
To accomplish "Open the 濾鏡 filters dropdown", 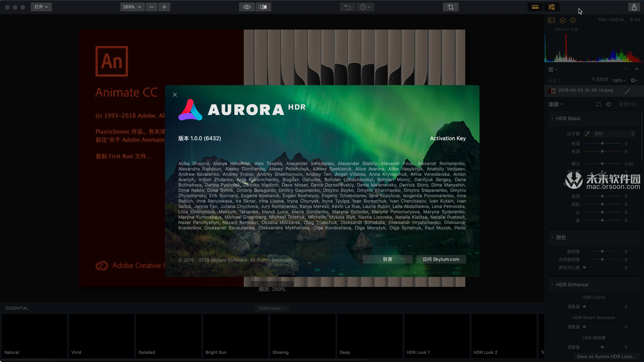I will (555, 104).
